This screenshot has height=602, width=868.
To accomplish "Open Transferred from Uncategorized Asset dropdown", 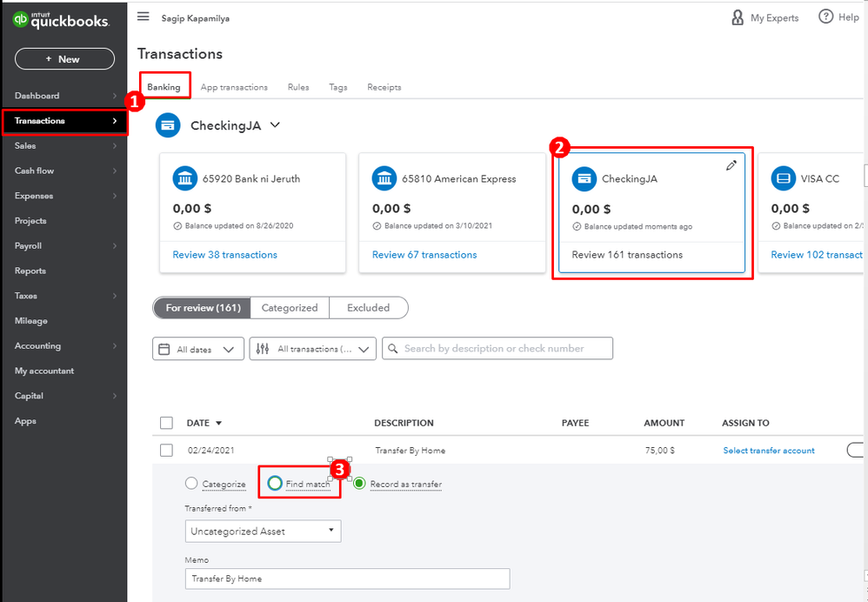I will tap(263, 532).
